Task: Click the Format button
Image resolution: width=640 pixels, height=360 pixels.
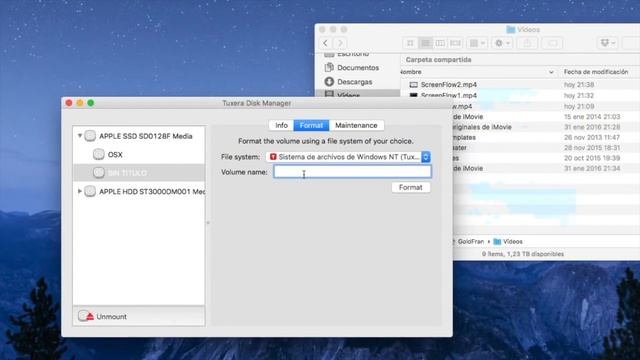Action: [x=411, y=187]
